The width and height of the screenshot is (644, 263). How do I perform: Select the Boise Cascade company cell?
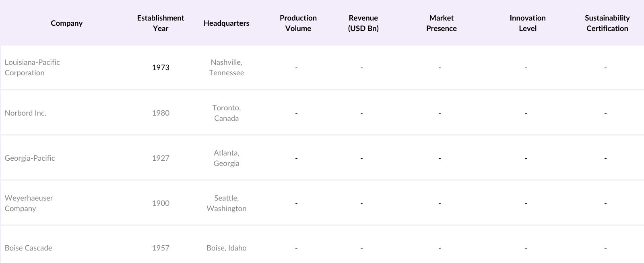click(x=28, y=248)
